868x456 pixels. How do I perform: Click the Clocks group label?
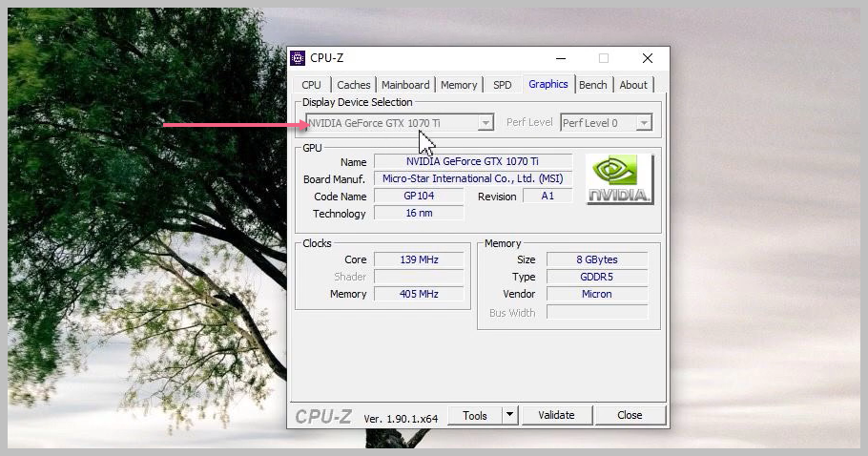click(317, 243)
